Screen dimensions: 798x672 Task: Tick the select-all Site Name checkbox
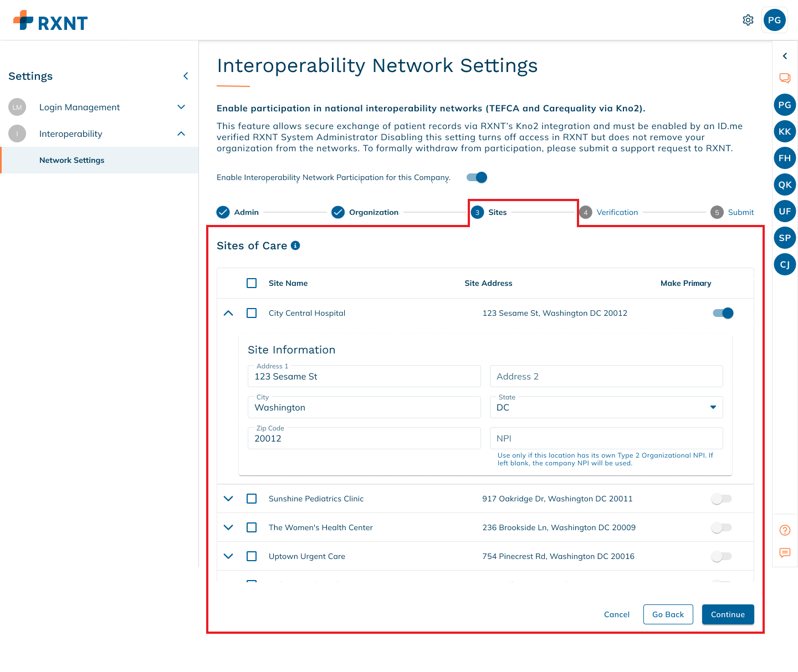pyautogui.click(x=252, y=283)
